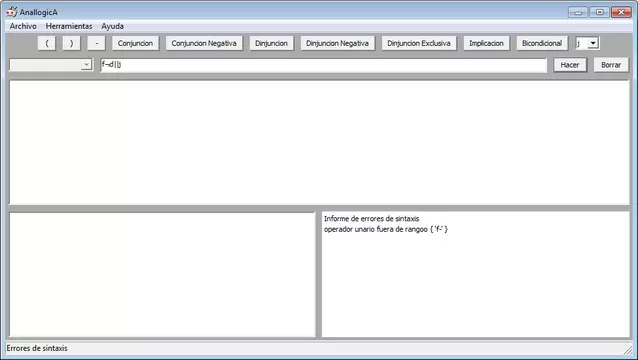The width and height of the screenshot is (638, 360).
Task: Insert the Disjuncion operator
Action: pyautogui.click(x=271, y=43)
